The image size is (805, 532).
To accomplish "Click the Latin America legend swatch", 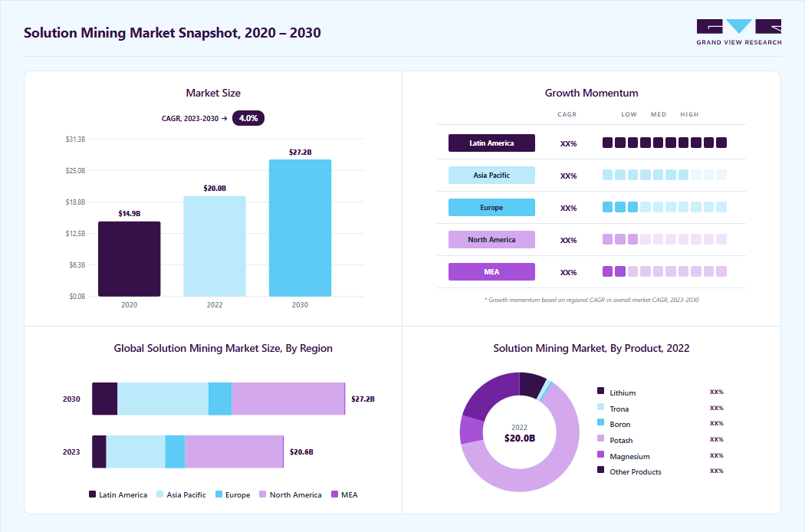I will pos(93,494).
